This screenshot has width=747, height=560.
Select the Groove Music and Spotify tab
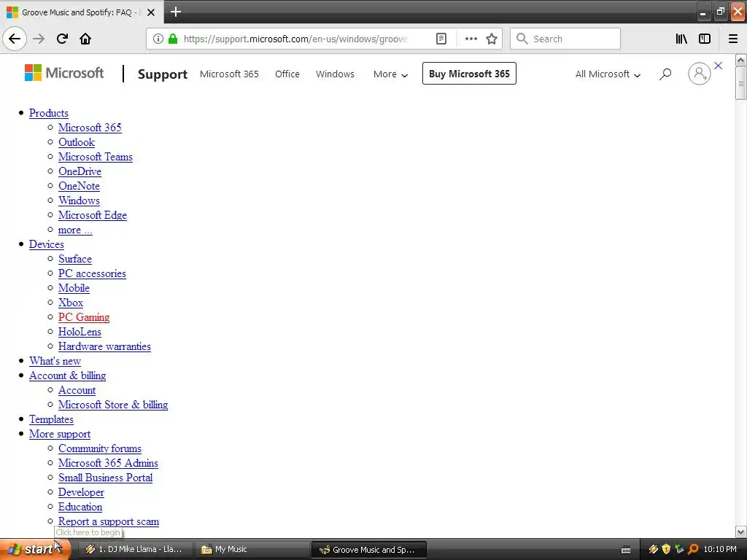coord(81,12)
